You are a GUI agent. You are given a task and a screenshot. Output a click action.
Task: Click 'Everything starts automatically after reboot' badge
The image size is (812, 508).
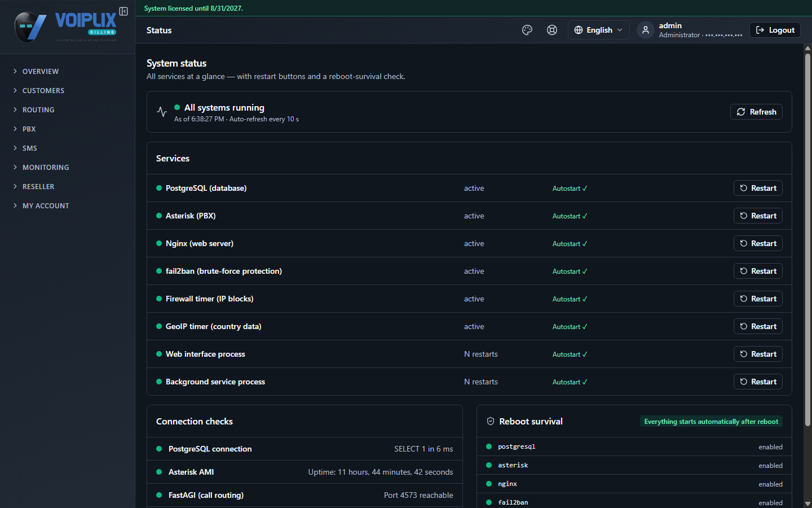point(711,422)
